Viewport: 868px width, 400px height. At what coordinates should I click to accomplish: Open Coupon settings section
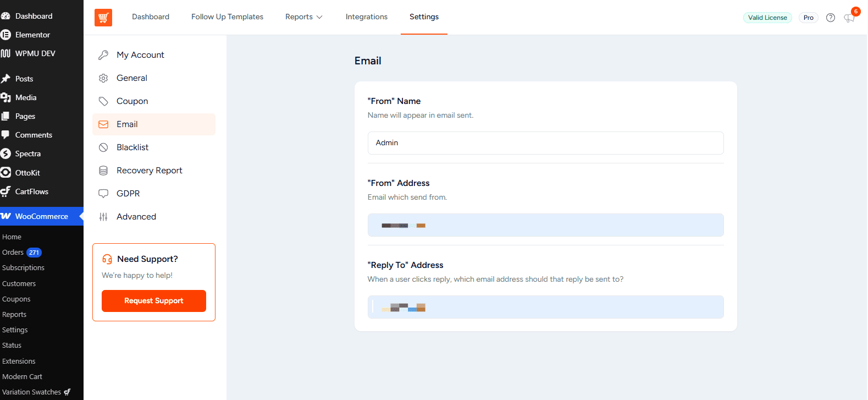(x=154, y=101)
